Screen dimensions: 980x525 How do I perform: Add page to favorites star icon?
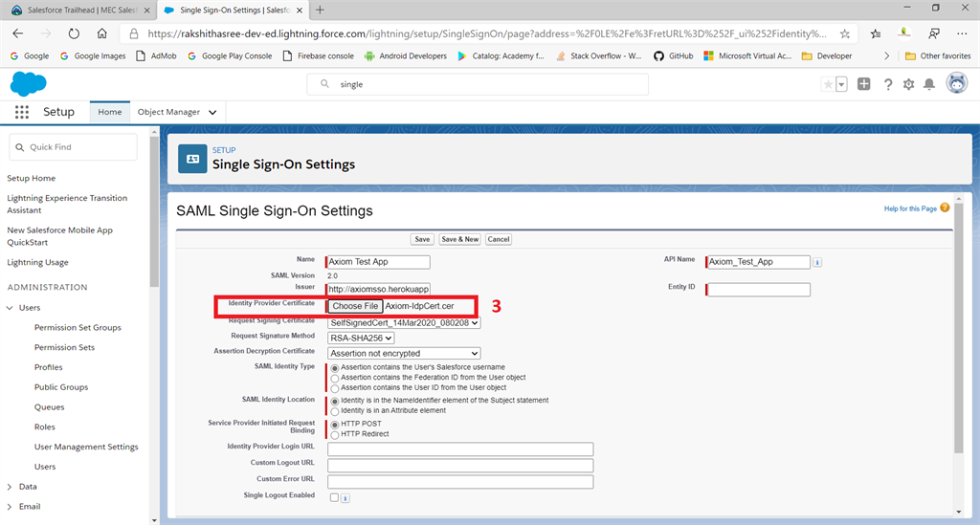click(845, 33)
